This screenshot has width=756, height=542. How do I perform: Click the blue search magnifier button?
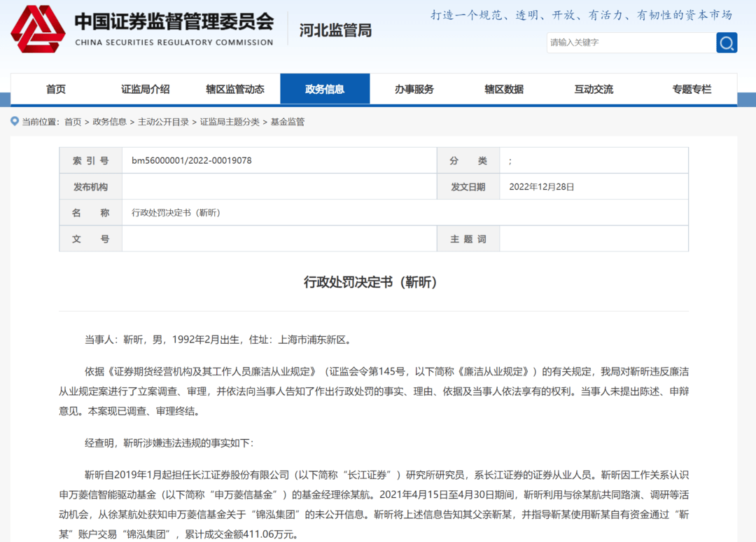[x=727, y=43]
